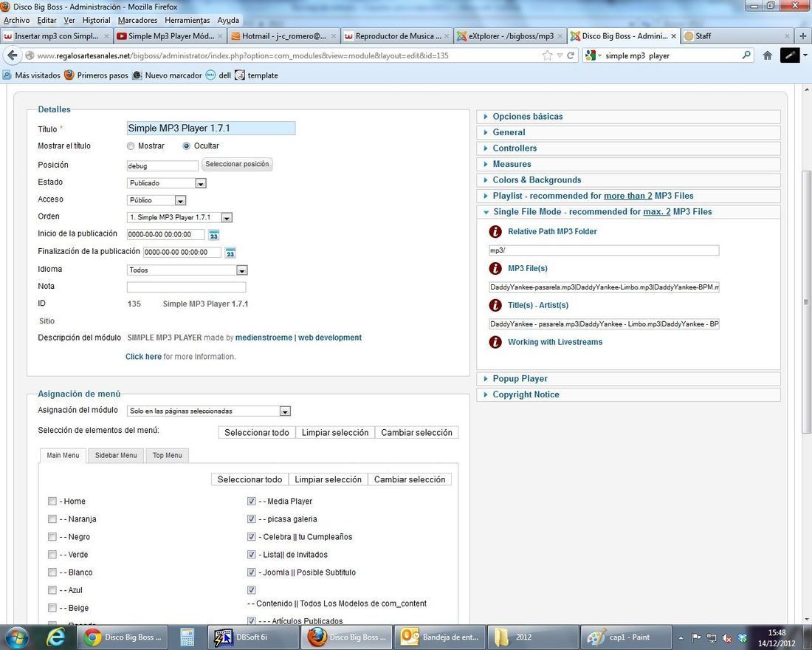
Task: Uncheck Celebra || tu Cumpleaños checkbox
Action: [x=251, y=536]
